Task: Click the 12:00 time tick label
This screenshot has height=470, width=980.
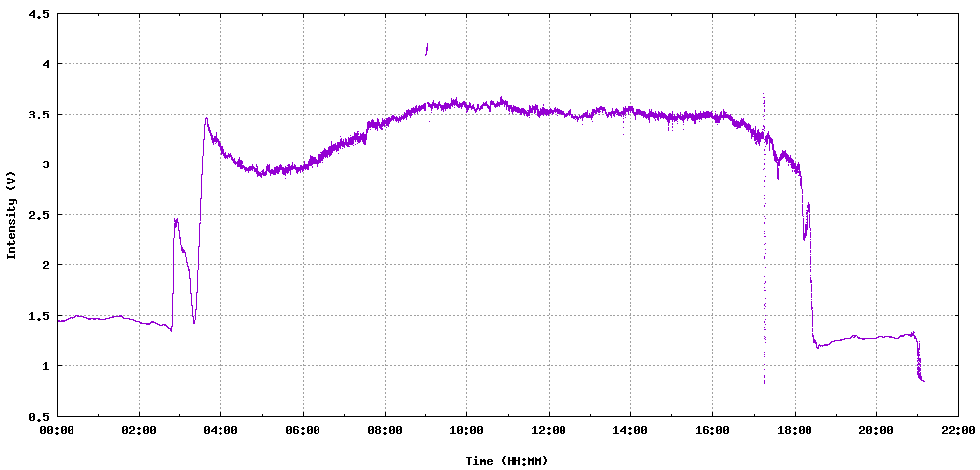Action: (549, 430)
